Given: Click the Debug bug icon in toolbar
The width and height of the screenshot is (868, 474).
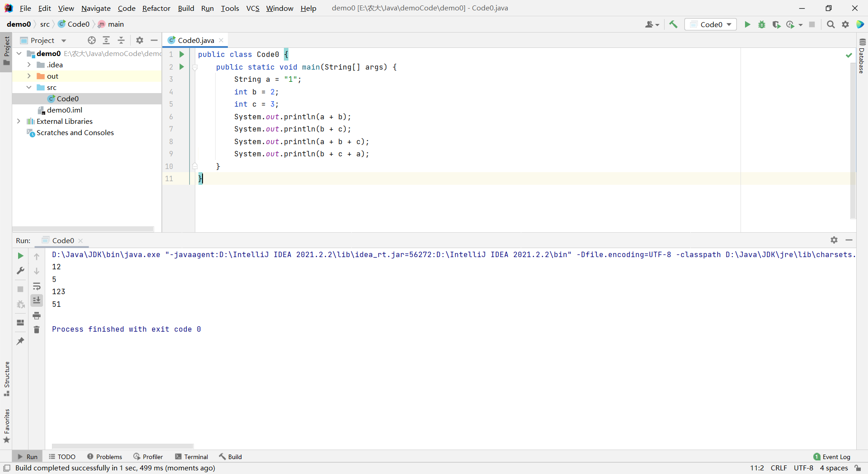Looking at the screenshot, I should tap(762, 24).
